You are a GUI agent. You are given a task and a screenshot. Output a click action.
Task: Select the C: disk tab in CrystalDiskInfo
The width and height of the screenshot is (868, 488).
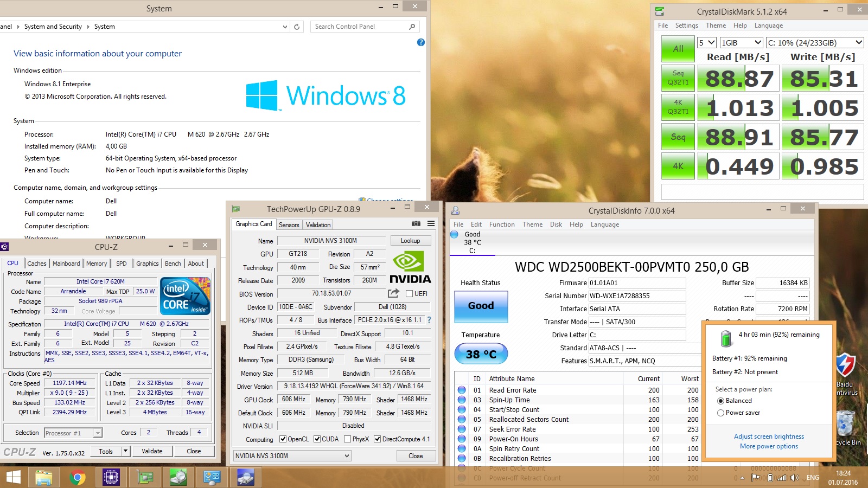point(473,242)
